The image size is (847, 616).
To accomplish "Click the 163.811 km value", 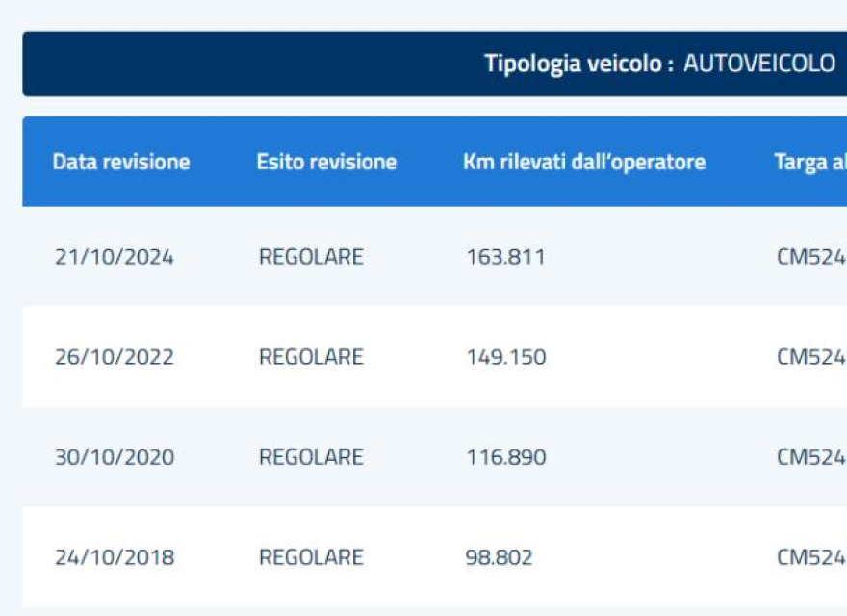I will (506, 257).
